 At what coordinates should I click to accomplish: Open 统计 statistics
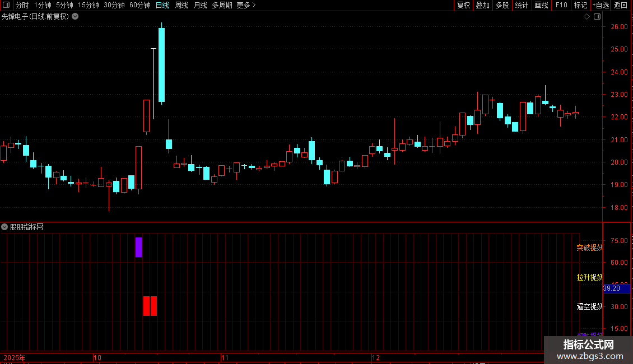522,5
